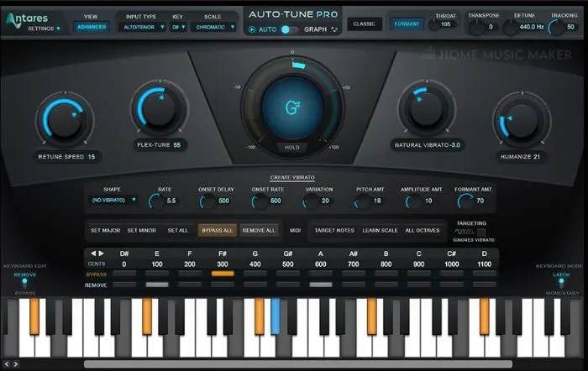Screen dimensions: 588x371
Task: Open the Scale Chromatic dropdown
Action: (214, 27)
